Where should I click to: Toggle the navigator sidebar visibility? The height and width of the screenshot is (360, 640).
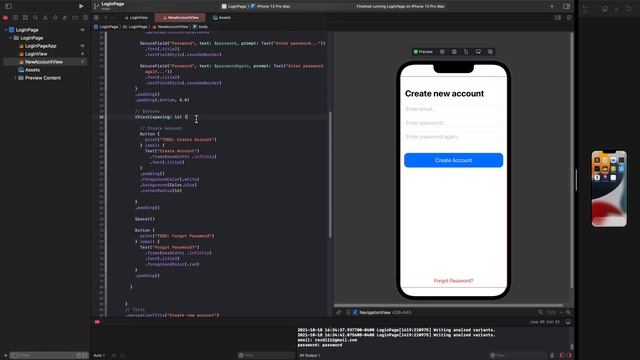pos(8,6)
